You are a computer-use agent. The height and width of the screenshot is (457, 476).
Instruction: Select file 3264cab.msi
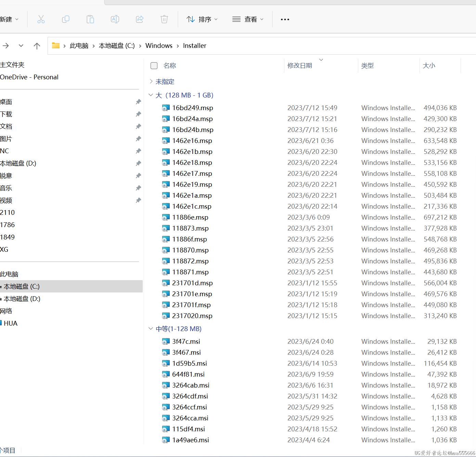(x=191, y=385)
